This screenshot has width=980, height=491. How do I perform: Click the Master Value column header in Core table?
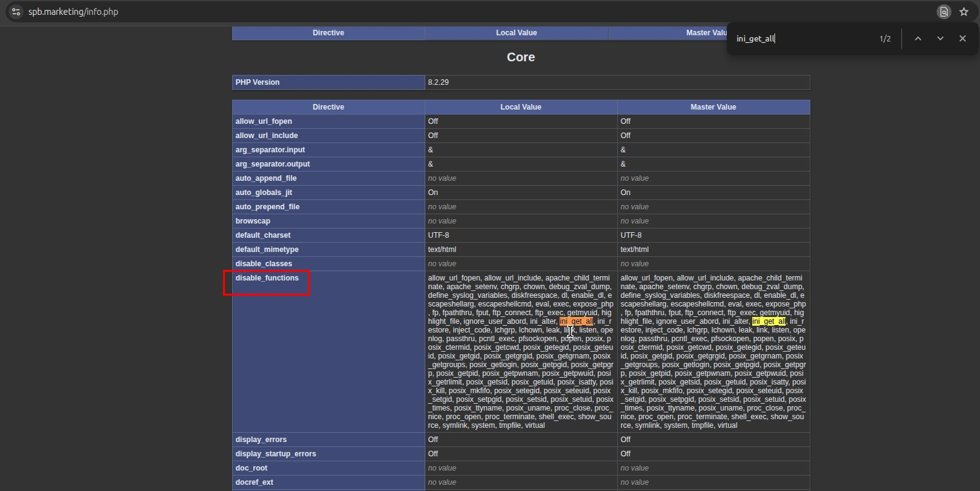point(713,107)
